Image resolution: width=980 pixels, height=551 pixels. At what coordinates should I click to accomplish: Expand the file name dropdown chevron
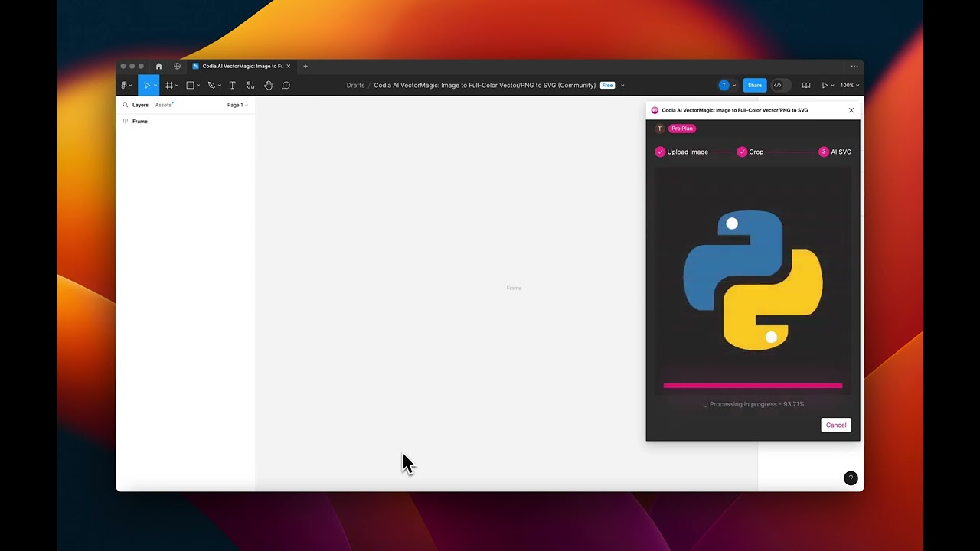[622, 85]
